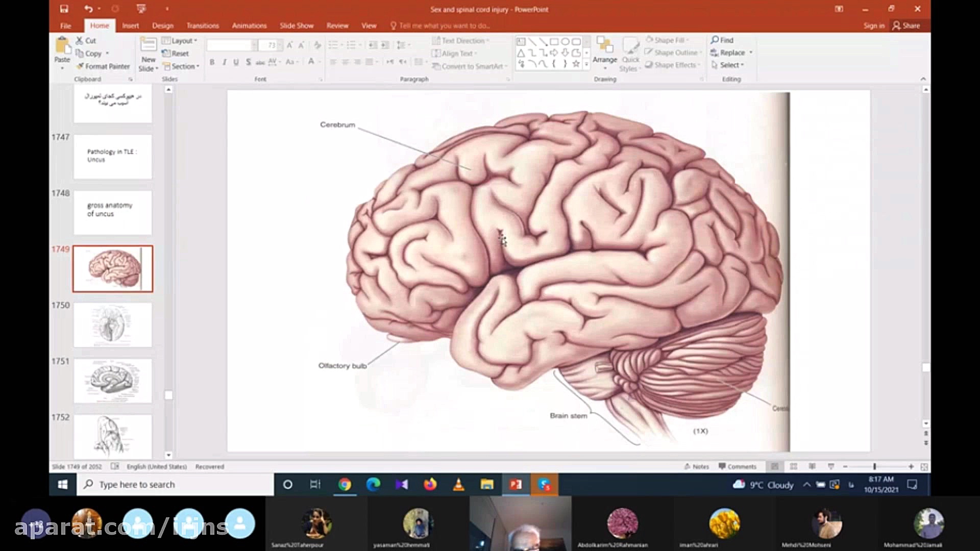Click the Find magnifier option
The image size is (980, 551).
click(722, 40)
